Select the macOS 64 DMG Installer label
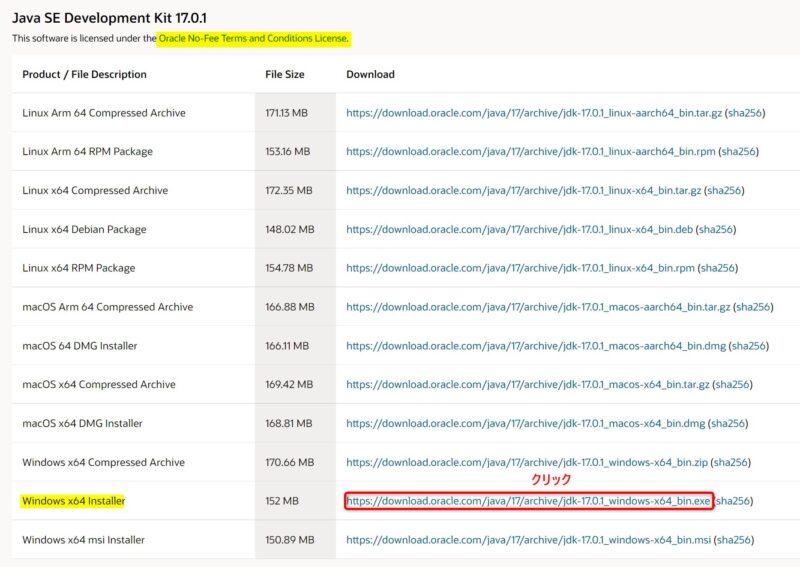The width and height of the screenshot is (800, 567). (80, 346)
